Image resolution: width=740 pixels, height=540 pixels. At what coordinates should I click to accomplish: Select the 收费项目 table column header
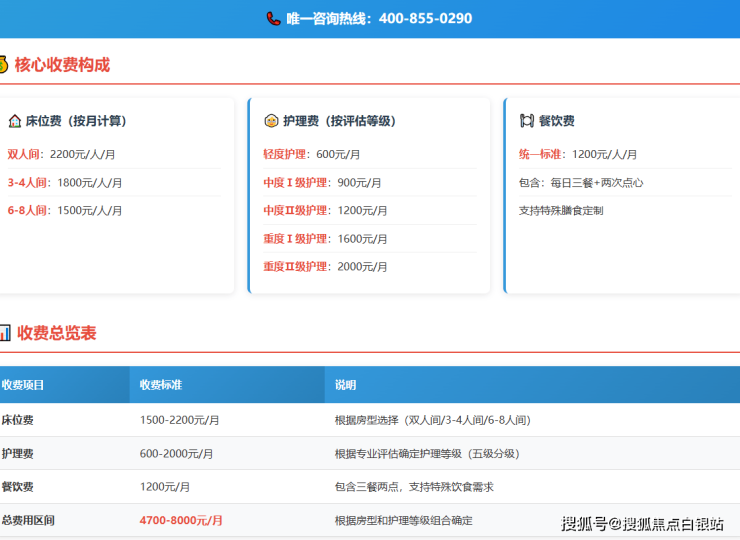point(23,385)
